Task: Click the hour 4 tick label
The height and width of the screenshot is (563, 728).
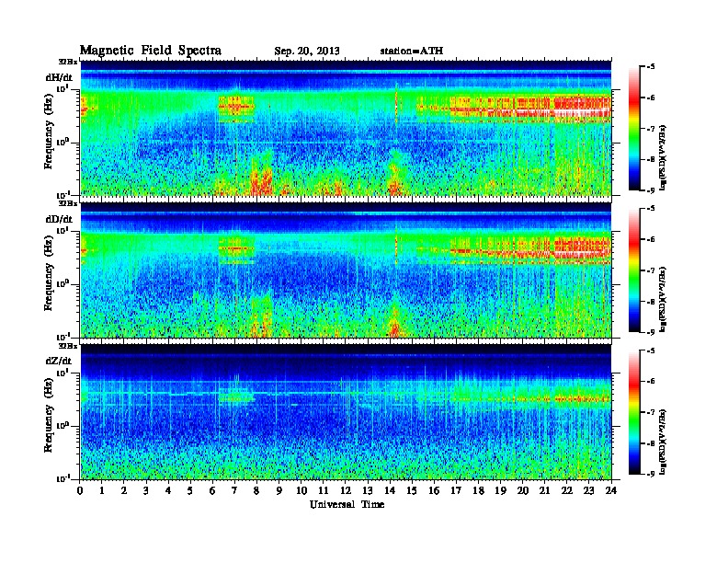Action: pos(168,490)
